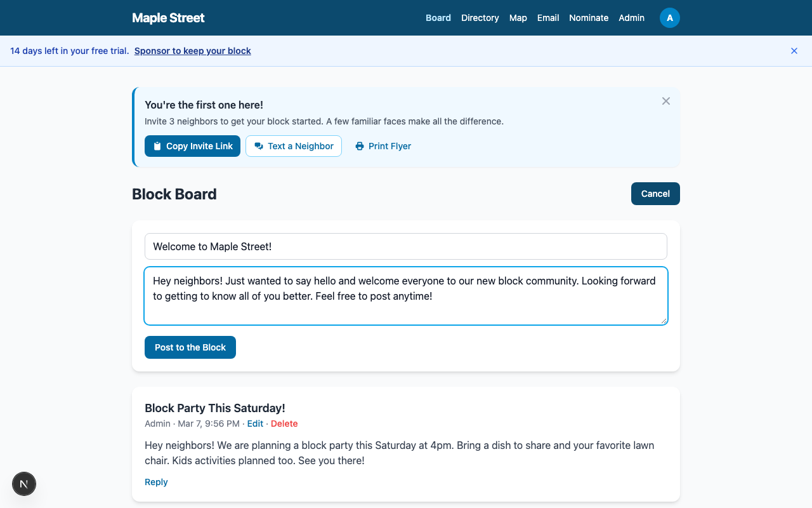Open the Map page
This screenshot has height=508, width=812.
518,18
